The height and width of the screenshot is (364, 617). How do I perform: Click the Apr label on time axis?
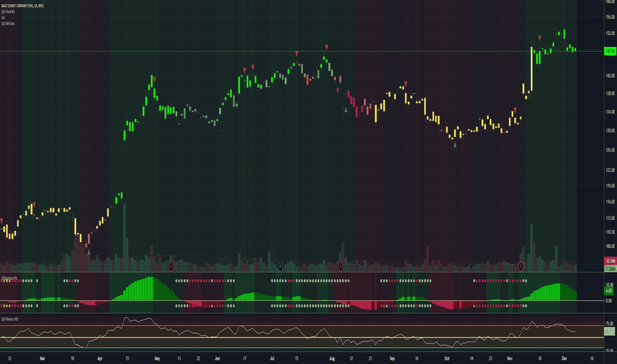[100, 359]
